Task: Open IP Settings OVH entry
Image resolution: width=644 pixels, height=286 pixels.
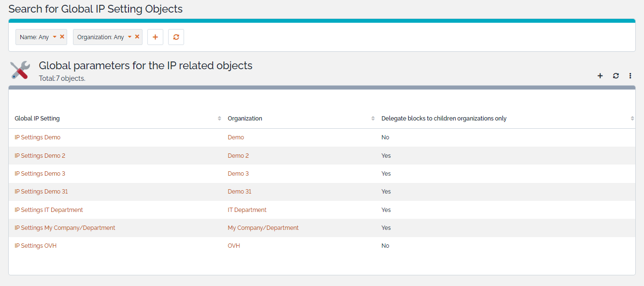Action: 35,246
